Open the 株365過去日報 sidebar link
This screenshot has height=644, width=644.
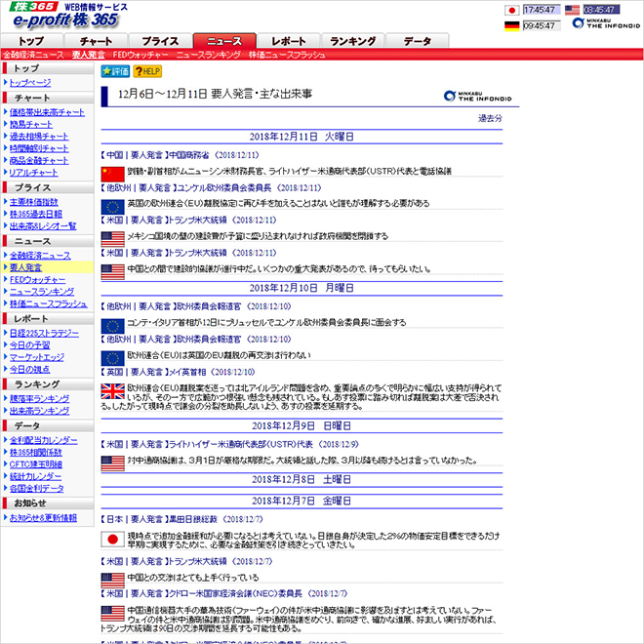click(x=36, y=214)
